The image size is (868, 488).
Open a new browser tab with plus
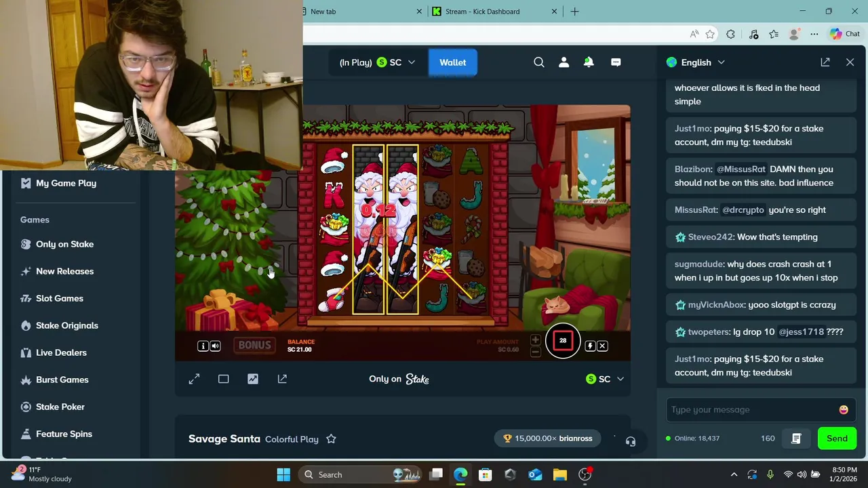pos(574,12)
